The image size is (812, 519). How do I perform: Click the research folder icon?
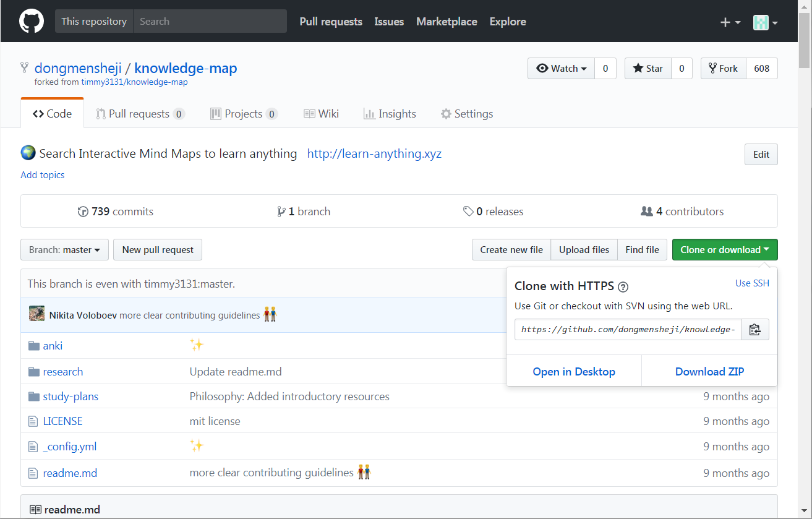tap(34, 372)
